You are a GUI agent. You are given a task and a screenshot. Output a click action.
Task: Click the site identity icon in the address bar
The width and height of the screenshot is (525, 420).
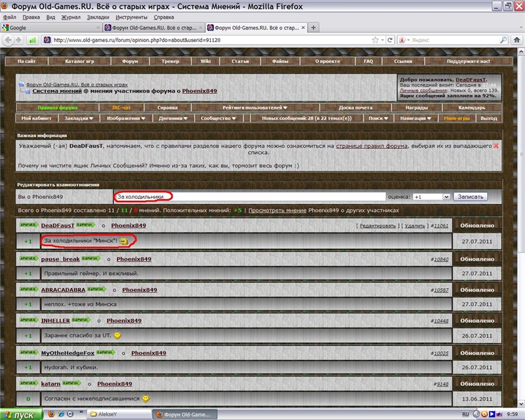47,40
